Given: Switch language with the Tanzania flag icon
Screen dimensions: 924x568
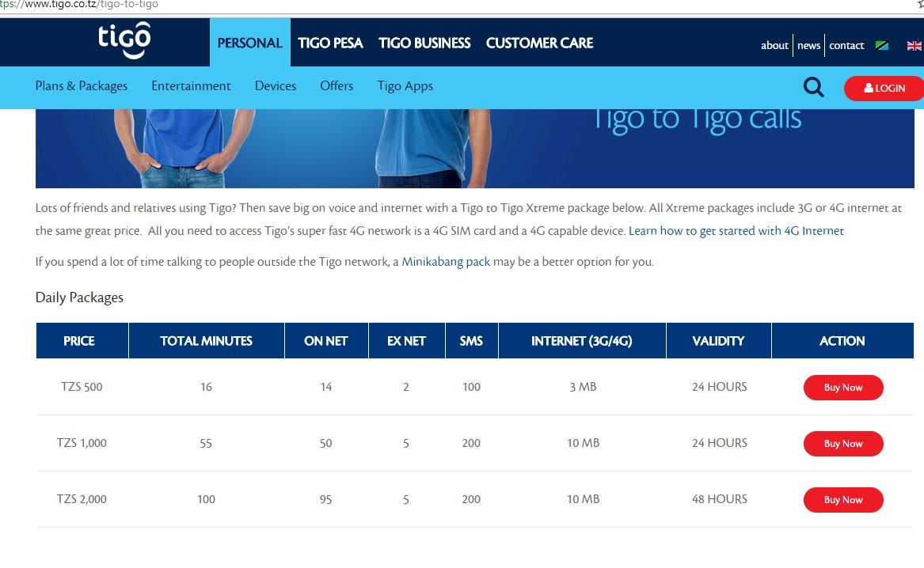Looking at the screenshot, I should (x=881, y=45).
